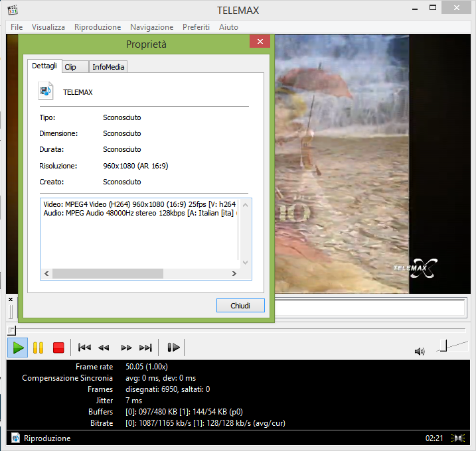Switch to the InfoMedia tab
This screenshot has height=451, width=476.
point(108,67)
